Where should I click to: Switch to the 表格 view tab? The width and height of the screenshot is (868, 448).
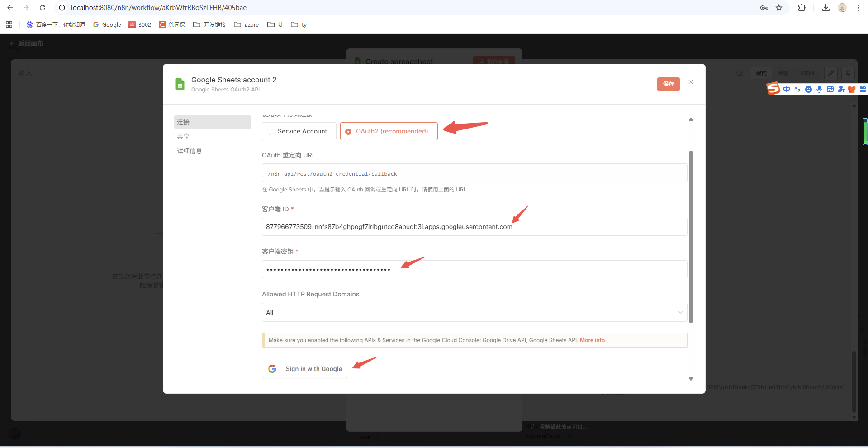click(x=783, y=73)
